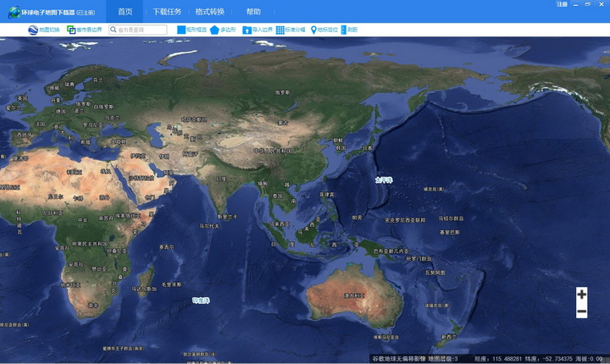Click the 巴布亚新几内亚 map label
The image size is (610, 364).
391,251
